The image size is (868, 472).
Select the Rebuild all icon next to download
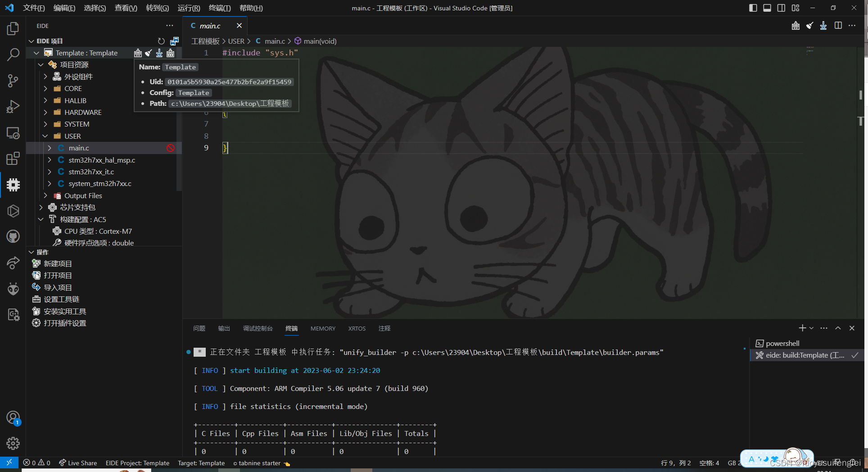tap(170, 53)
